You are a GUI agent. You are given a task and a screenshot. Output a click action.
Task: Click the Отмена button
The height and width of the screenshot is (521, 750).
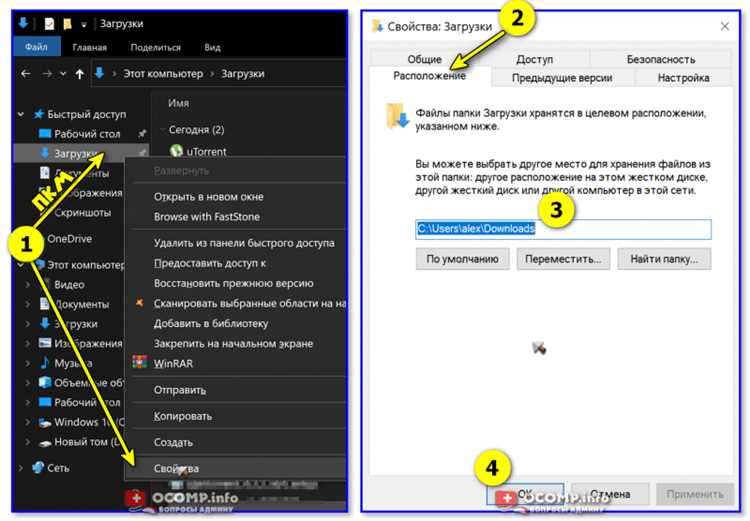click(610, 494)
